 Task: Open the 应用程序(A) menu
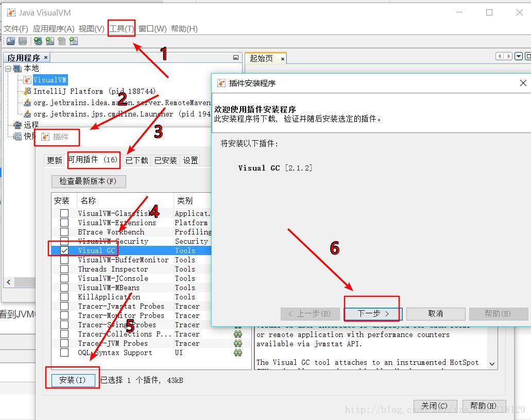click(54, 29)
